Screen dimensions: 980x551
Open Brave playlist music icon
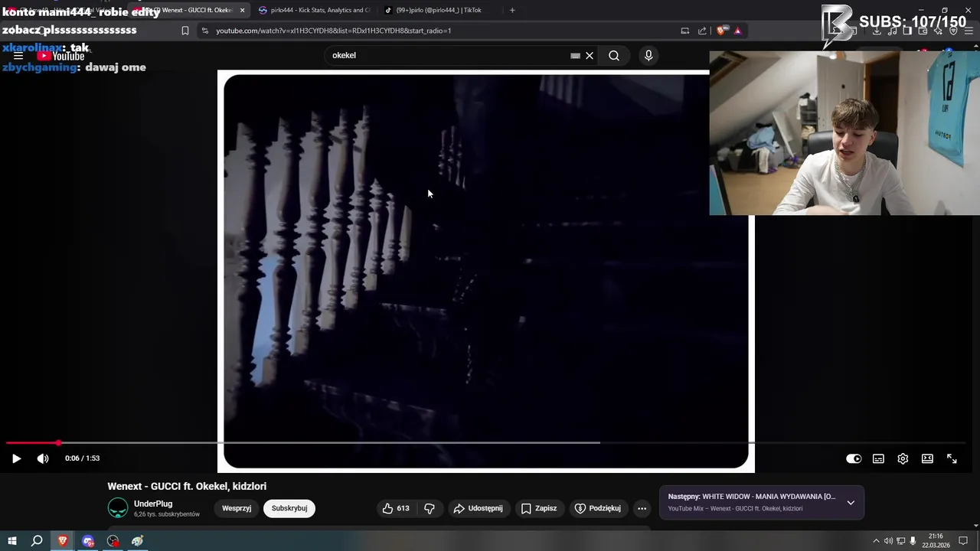(x=892, y=31)
